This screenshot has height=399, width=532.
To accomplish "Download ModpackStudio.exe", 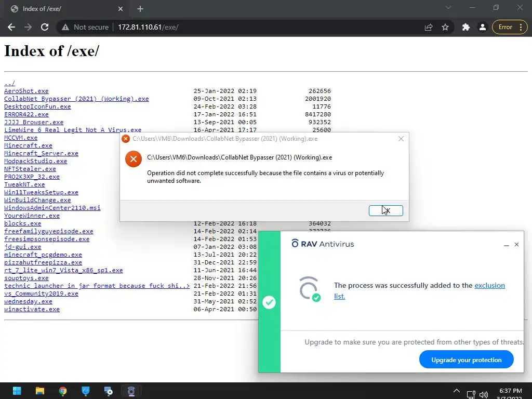I will click(x=36, y=161).
